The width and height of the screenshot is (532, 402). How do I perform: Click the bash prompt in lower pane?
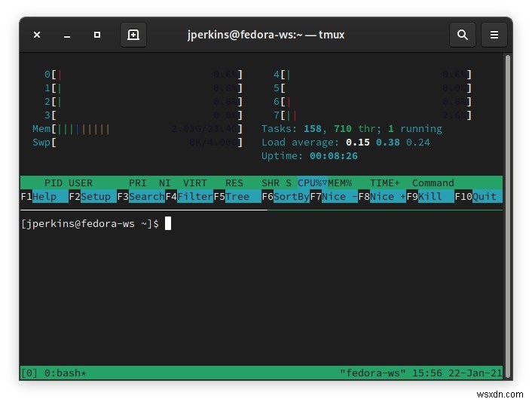pos(90,224)
